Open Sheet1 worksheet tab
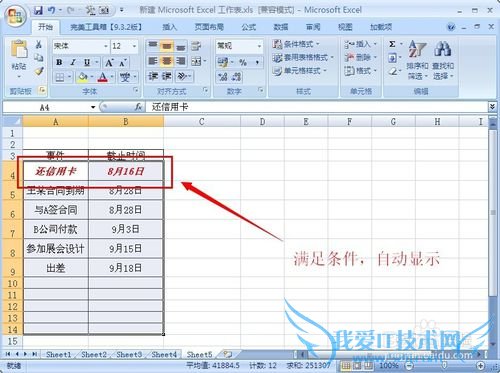500x373 pixels. tap(58, 354)
